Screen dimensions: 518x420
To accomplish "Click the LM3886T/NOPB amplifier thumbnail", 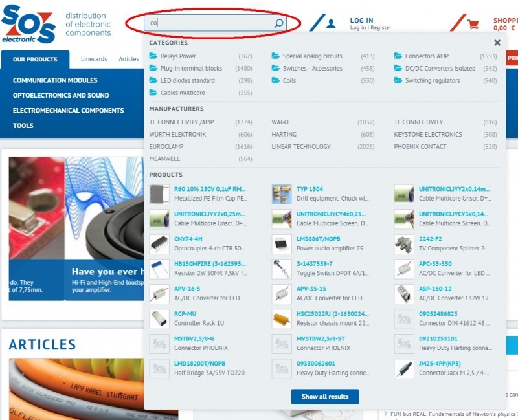I will [282, 244].
